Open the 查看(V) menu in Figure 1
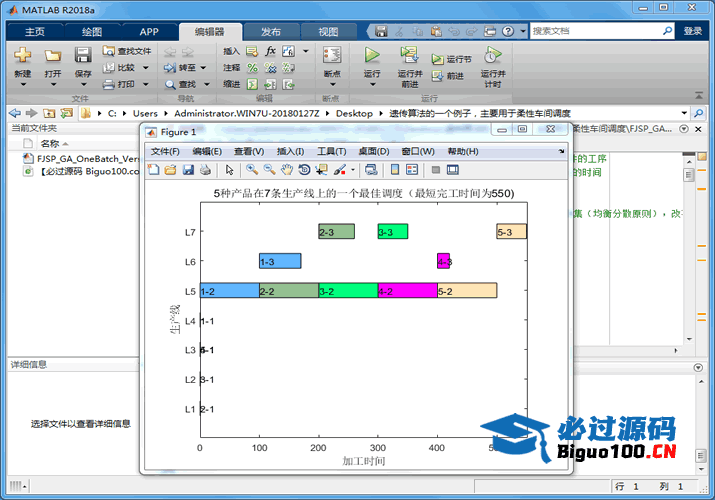This screenshot has width=715, height=500. click(249, 151)
